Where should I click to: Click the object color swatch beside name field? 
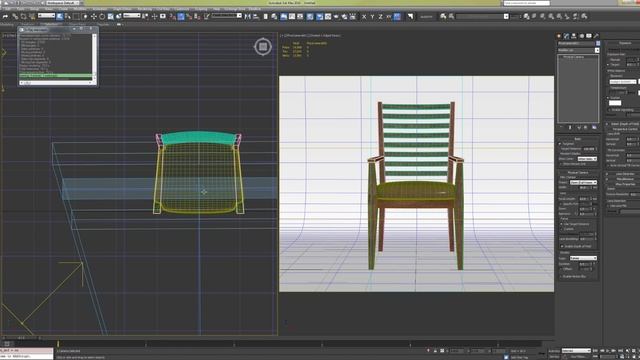coord(598,43)
